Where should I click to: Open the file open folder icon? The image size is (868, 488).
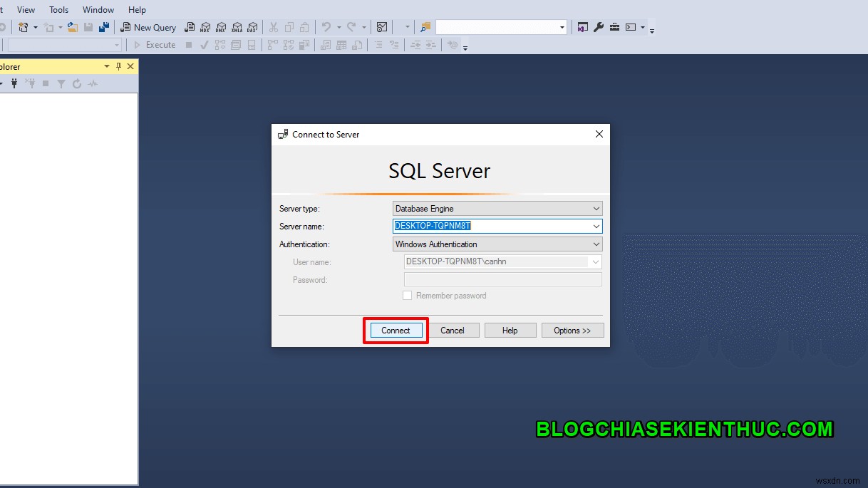(72, 27)
